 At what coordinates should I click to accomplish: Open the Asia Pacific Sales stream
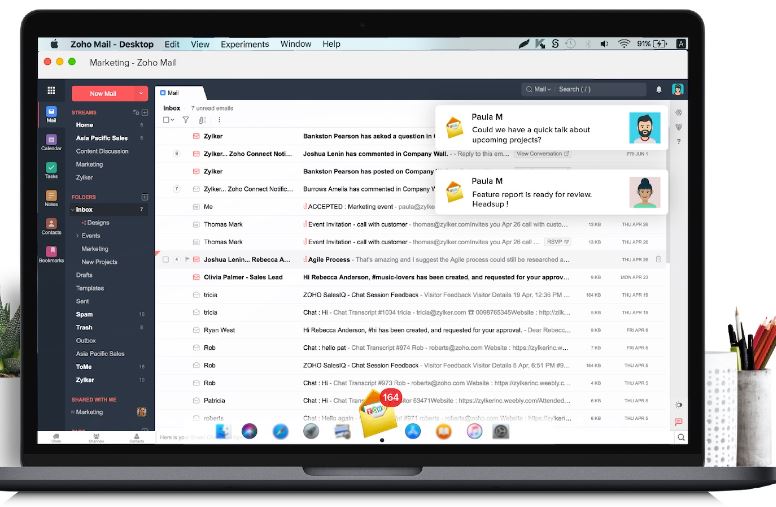(x=101, y=138)
